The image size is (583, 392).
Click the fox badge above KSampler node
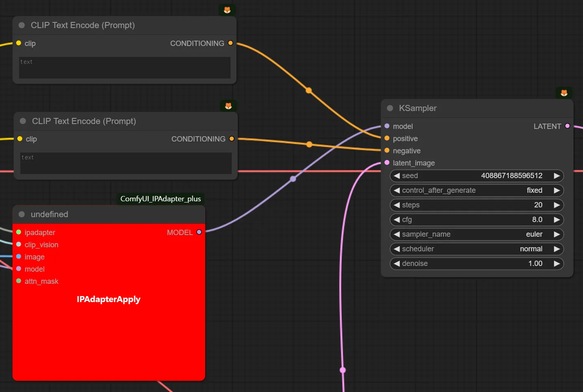tap(564, 93)
